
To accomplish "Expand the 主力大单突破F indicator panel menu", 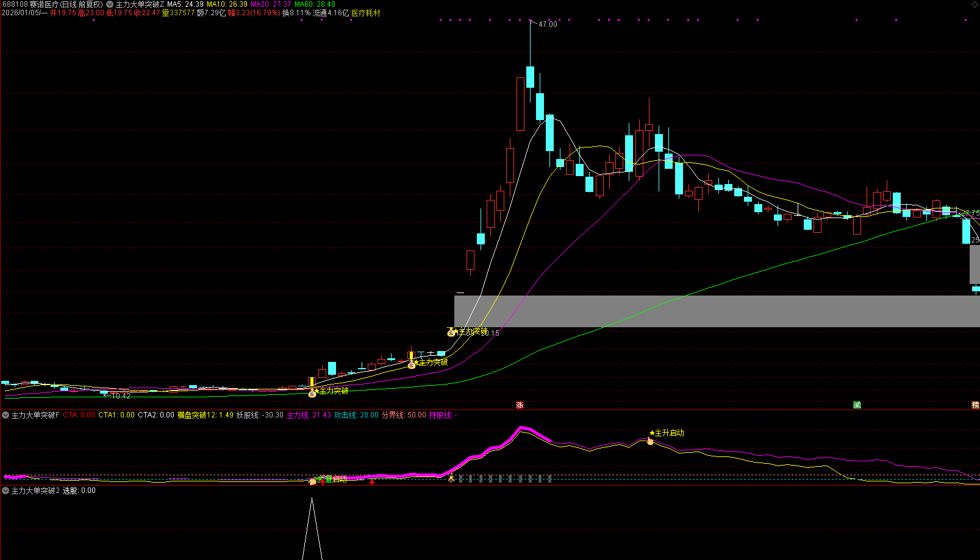I will 5,415.
